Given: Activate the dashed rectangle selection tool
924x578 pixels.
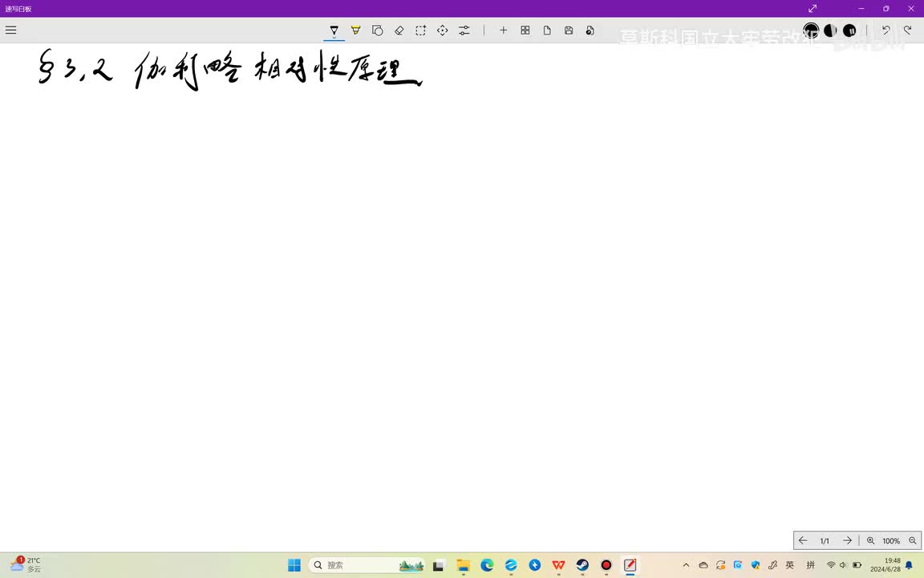Looking at the screenshot, I should 421,30.
